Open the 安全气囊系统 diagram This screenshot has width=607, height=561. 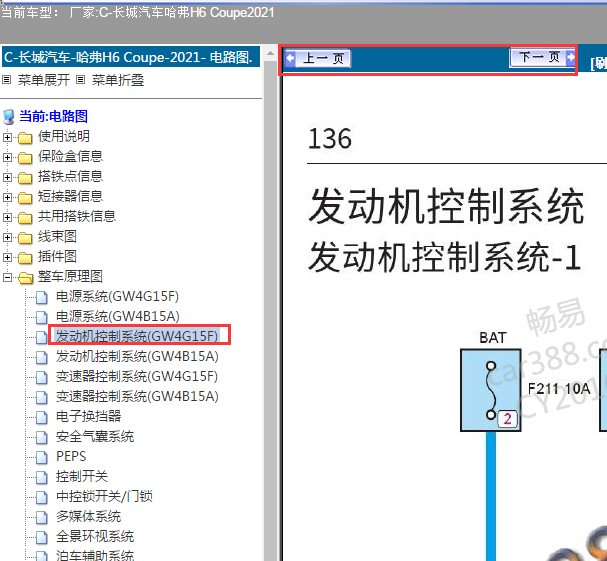(95, 436)
